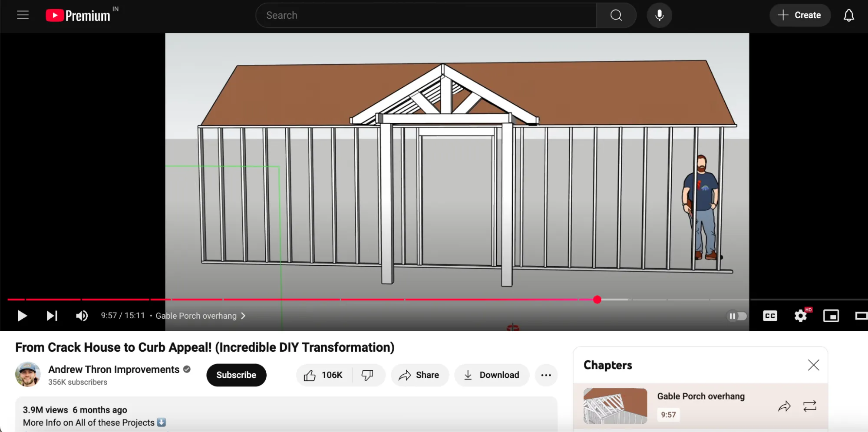Share the Gable Porch overhang chapter
The height and width of the screenshot is (432, 868).
(x=784, y=406)
